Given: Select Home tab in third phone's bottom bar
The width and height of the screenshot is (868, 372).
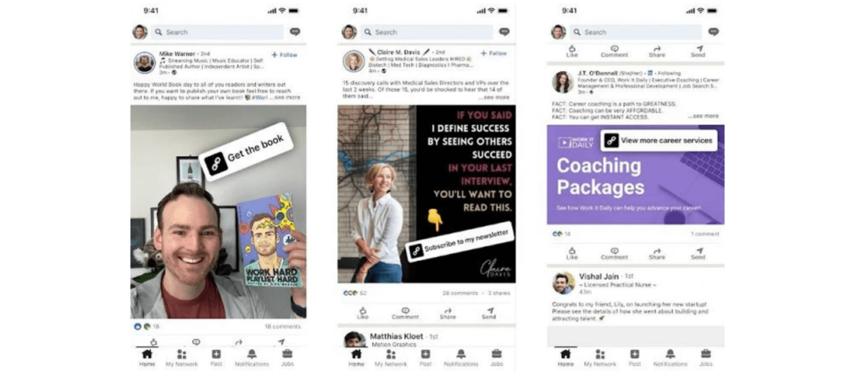Looking at the screenshot, I should [x=565, y=358].
